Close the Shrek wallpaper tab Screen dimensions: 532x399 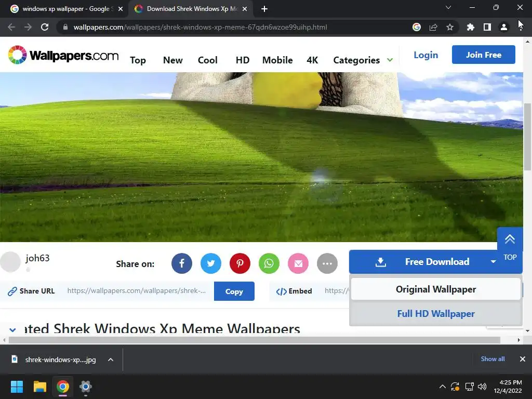click(245, 9)
